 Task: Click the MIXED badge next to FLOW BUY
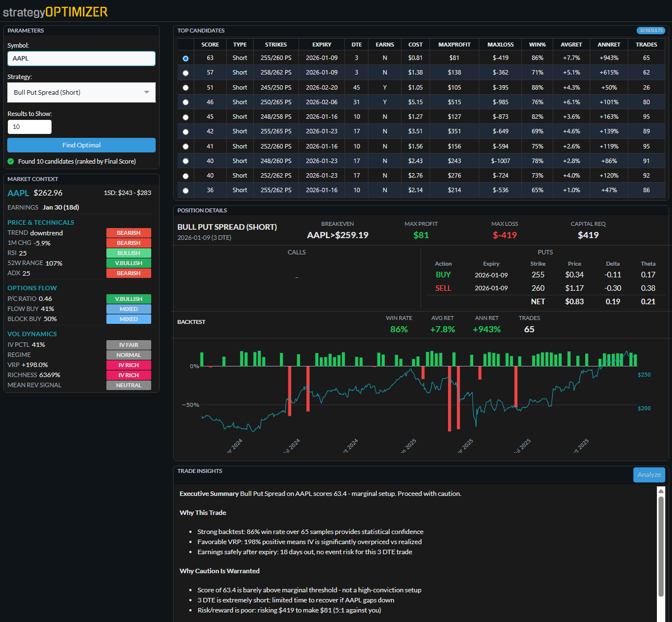(128, 309)
